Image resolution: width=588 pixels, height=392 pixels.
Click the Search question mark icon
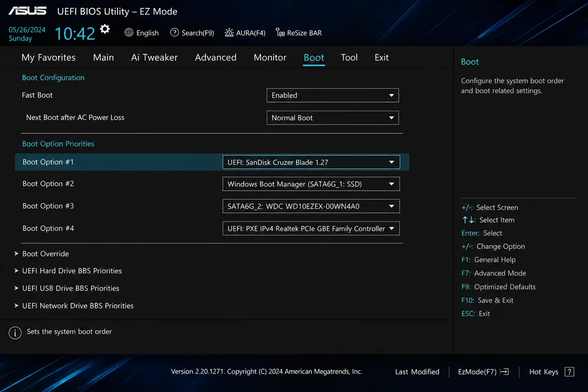[x=175, y=32]
